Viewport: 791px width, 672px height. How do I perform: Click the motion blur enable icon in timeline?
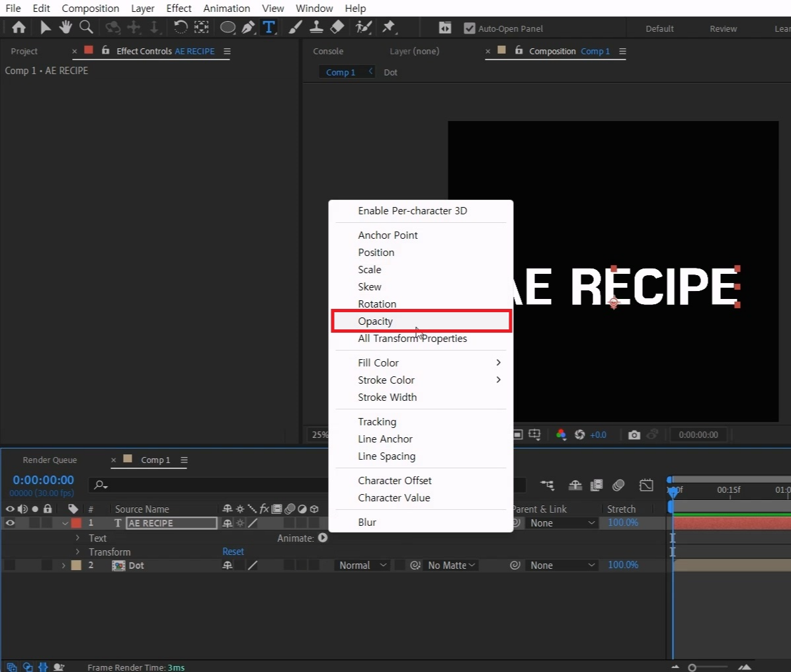618,485
